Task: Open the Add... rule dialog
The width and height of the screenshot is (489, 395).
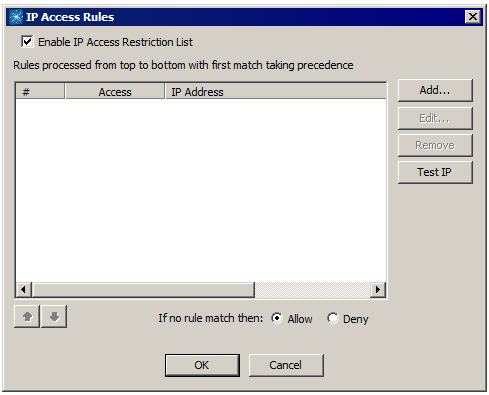Action: (x=435, y=90)
